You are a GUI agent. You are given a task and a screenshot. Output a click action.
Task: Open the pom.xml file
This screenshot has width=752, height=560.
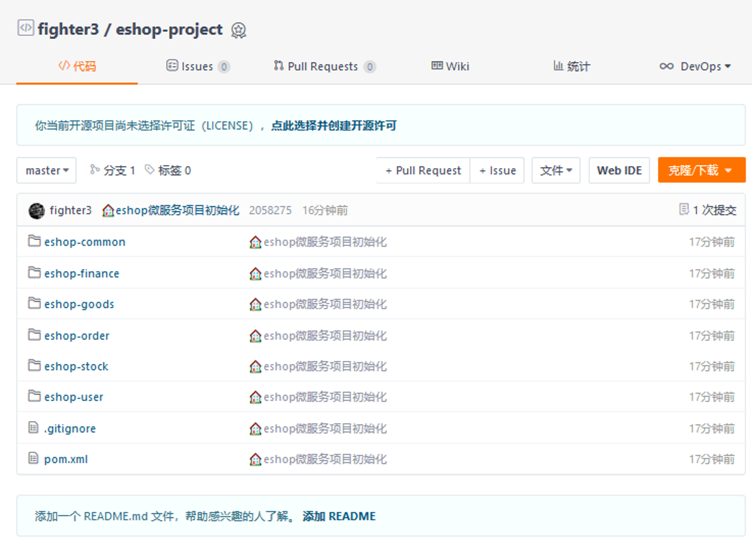[x=66, y=459]
